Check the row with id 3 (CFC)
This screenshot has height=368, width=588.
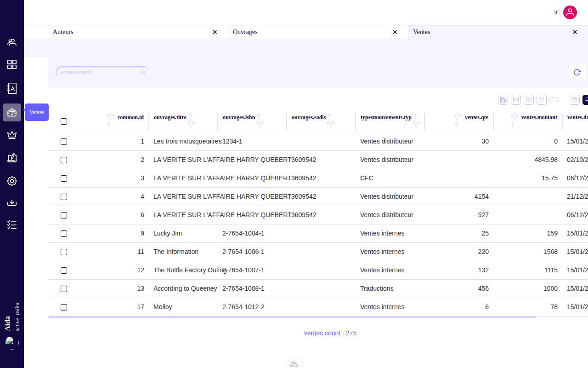pos(64,178)
